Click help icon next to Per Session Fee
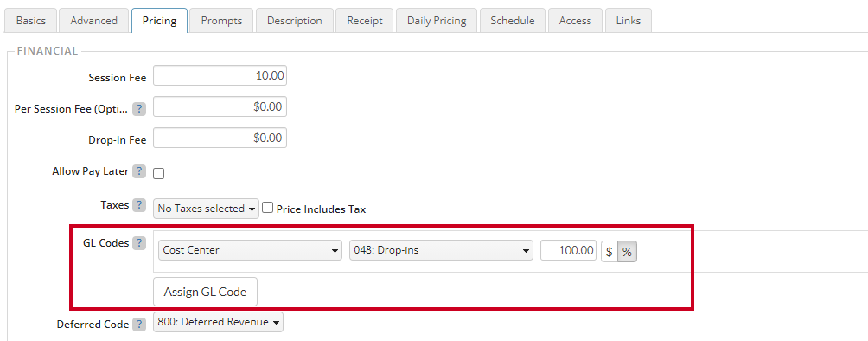 point(139,109)
